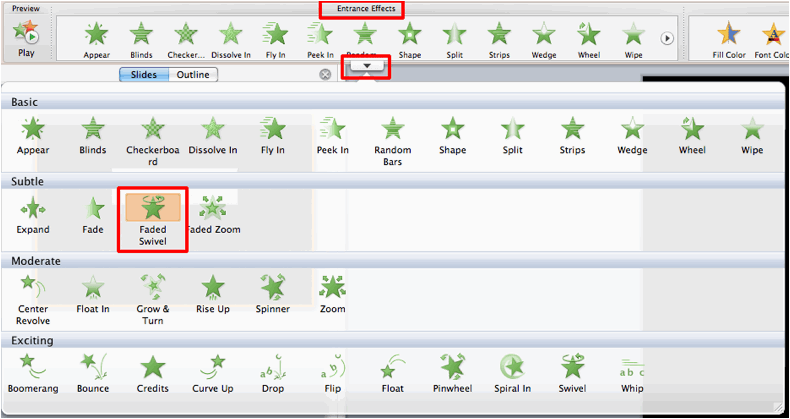Open the Font Color option

pyautogui.click(x=771, y=38)
